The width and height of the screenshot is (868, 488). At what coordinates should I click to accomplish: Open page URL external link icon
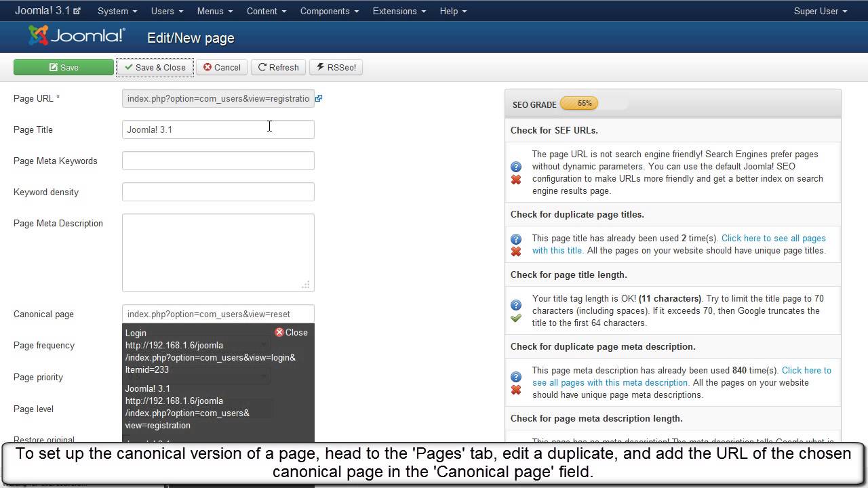319,98
